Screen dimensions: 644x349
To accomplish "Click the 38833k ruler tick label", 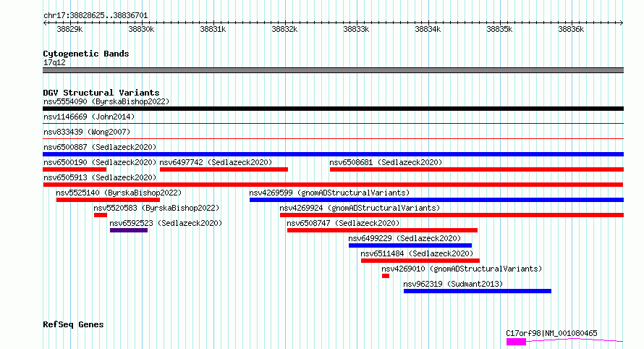I will (x=356, y=29).
